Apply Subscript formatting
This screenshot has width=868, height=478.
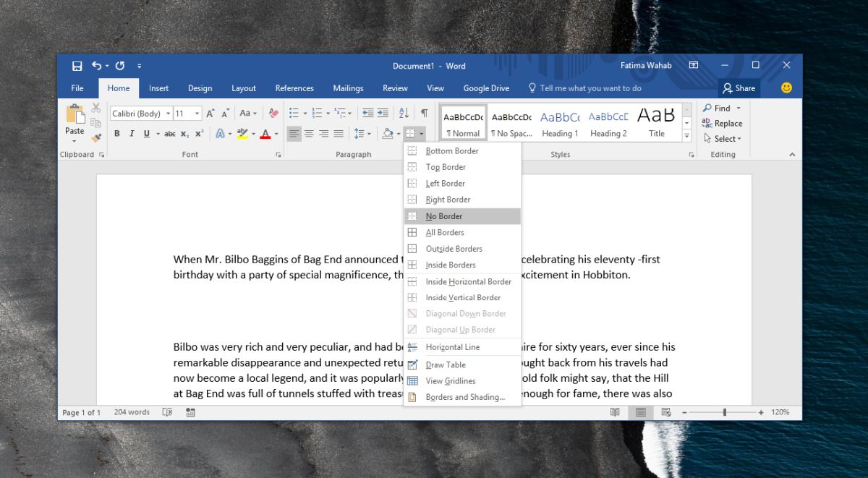184,134
